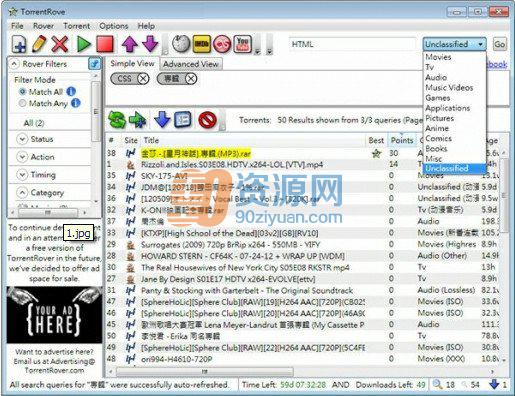Click the red cancel circle icon
Screen dimensions: 515x396
(207, 120)
